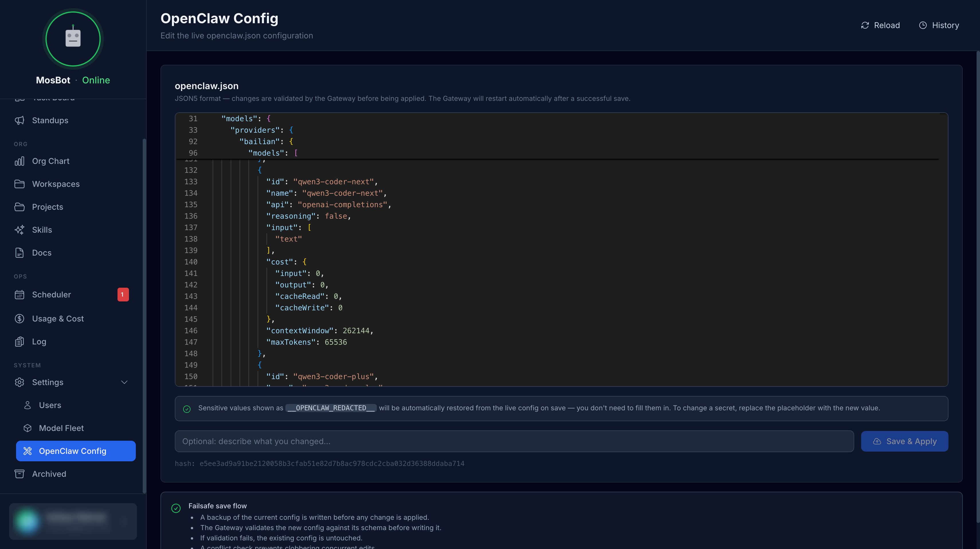Click the Reload button
The image size is (980, 549).
(x=881, y=25)
